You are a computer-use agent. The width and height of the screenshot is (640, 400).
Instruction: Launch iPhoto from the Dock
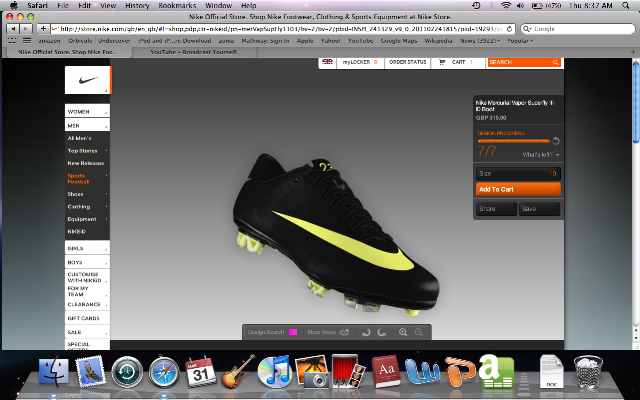[x=312, y=371]
